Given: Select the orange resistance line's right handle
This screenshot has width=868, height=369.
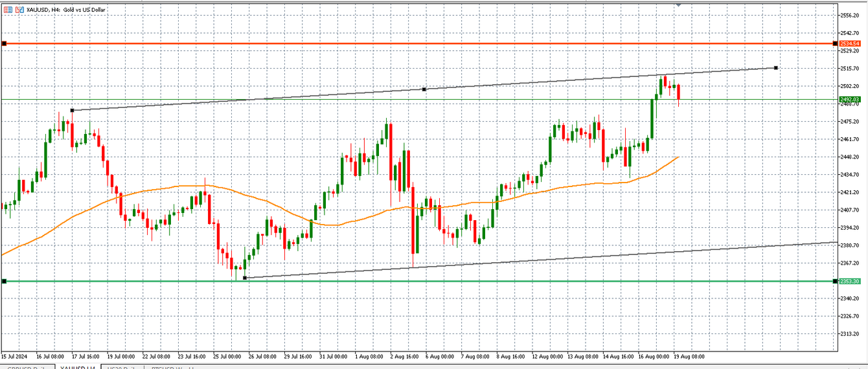Looking at the screenshot, I should tap(834, 43).
